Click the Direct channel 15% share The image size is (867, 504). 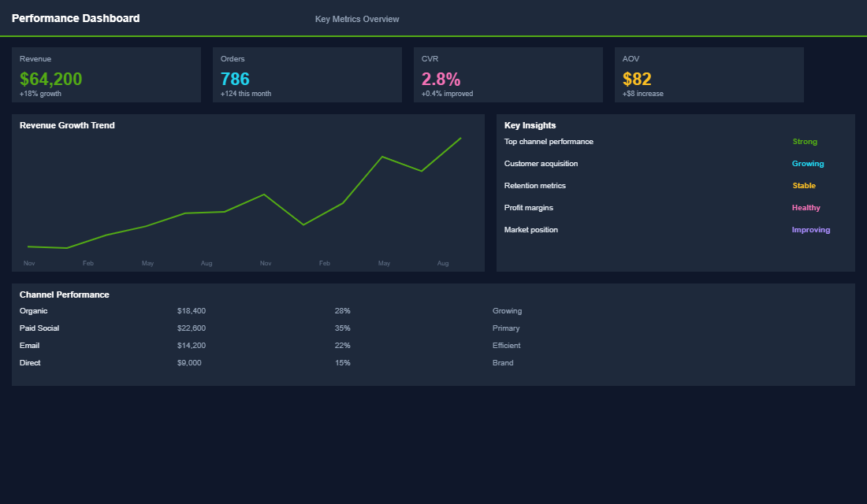342,362
